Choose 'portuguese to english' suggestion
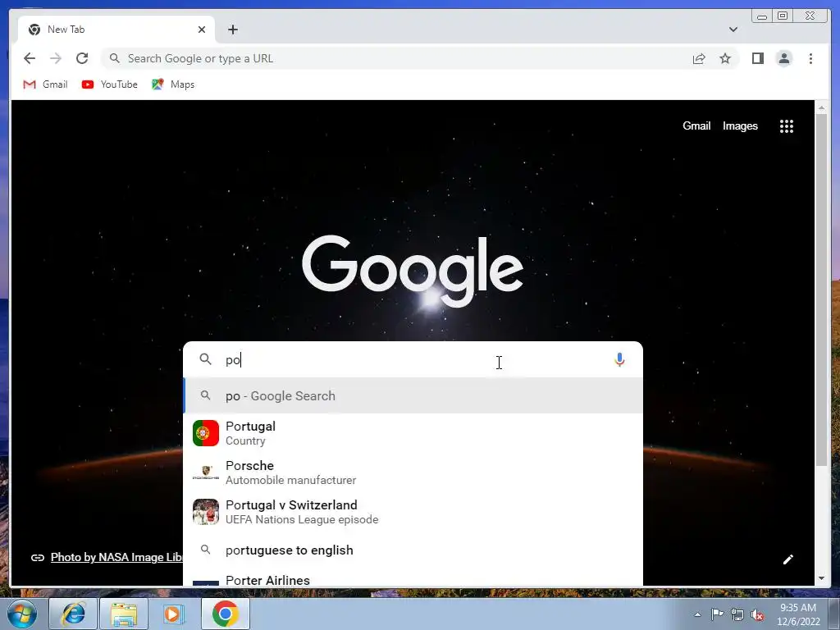840x630 pixels. pos(413,550)
